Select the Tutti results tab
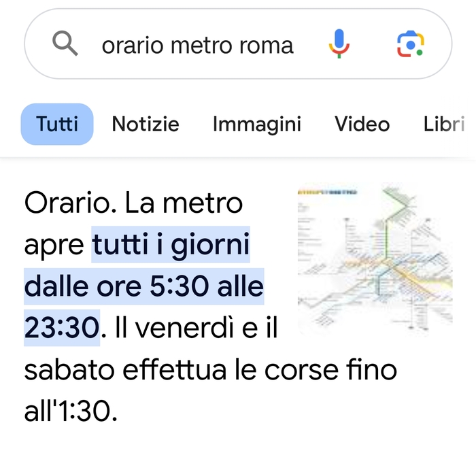 pyautogui.click(x=57, y=124)
